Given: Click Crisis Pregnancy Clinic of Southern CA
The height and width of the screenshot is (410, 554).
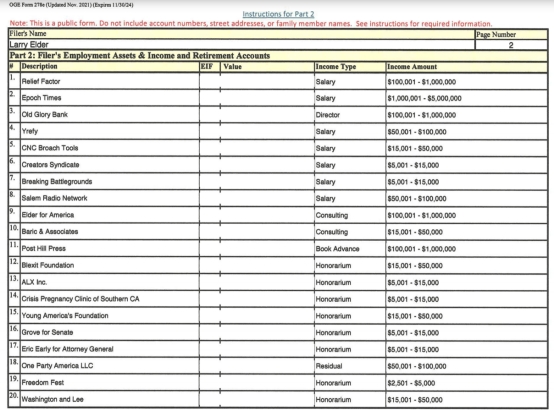Looking at the screenshot, I should pos(110,299).
